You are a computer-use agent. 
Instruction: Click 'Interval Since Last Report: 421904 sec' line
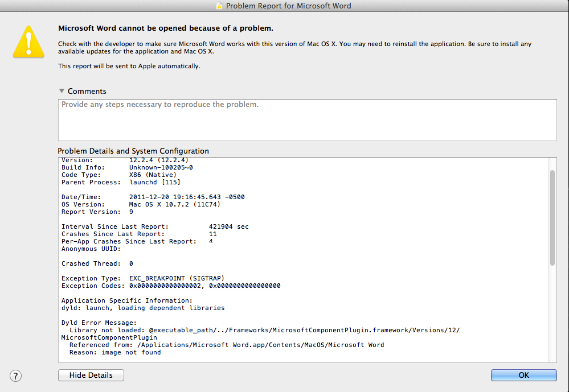pyautogui.click(x=155, y=226)
